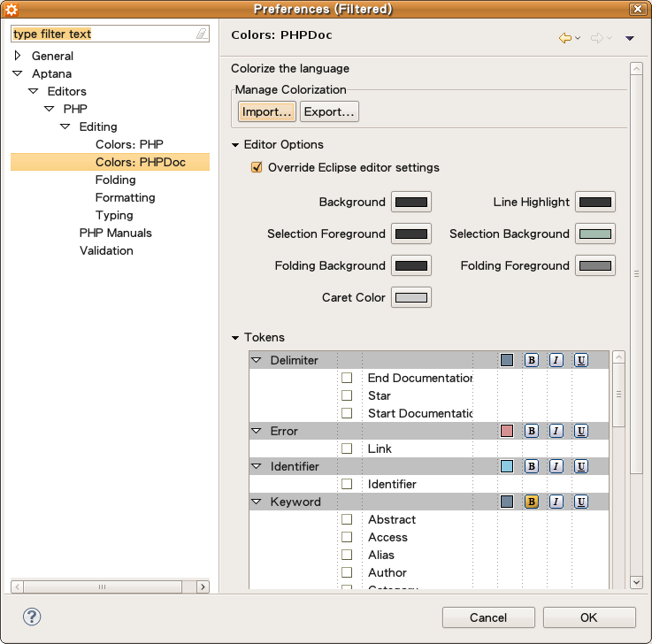Check the End Documentation token checkbox
The image size is (652, 644).
point(347,378)
